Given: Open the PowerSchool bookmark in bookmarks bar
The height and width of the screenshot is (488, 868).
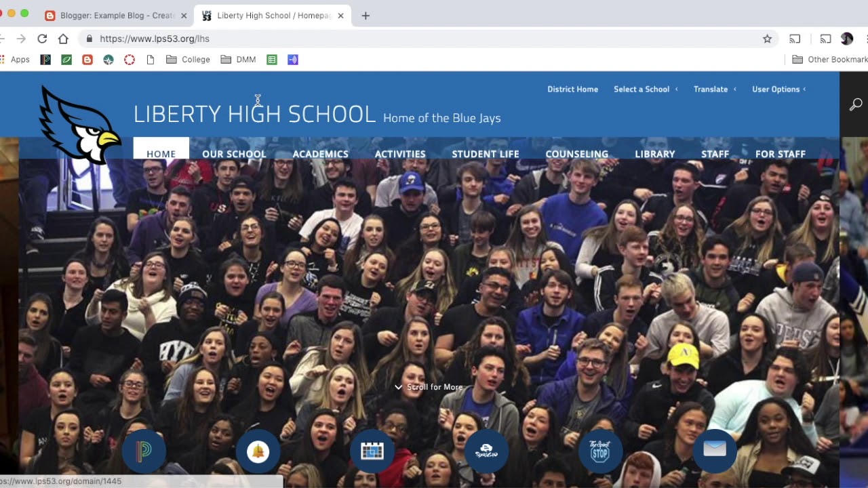Looking at the screenshot, I should click(45, 60).
